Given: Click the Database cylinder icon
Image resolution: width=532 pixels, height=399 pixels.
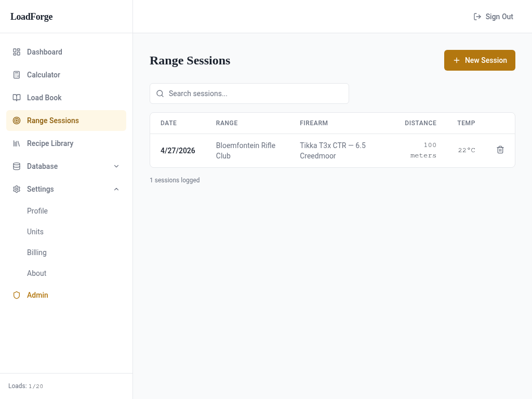Looking at the screenshot, I should pos(17,166).
